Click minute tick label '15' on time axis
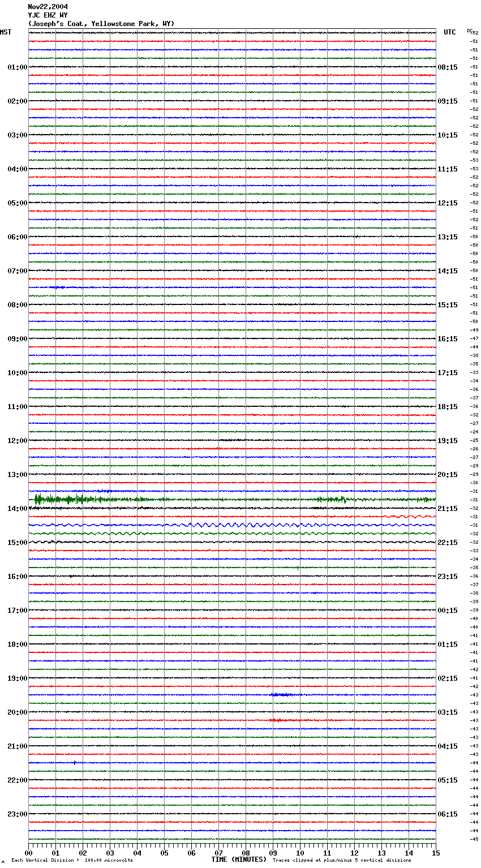The image size is (481, 868). coord(436,853)
